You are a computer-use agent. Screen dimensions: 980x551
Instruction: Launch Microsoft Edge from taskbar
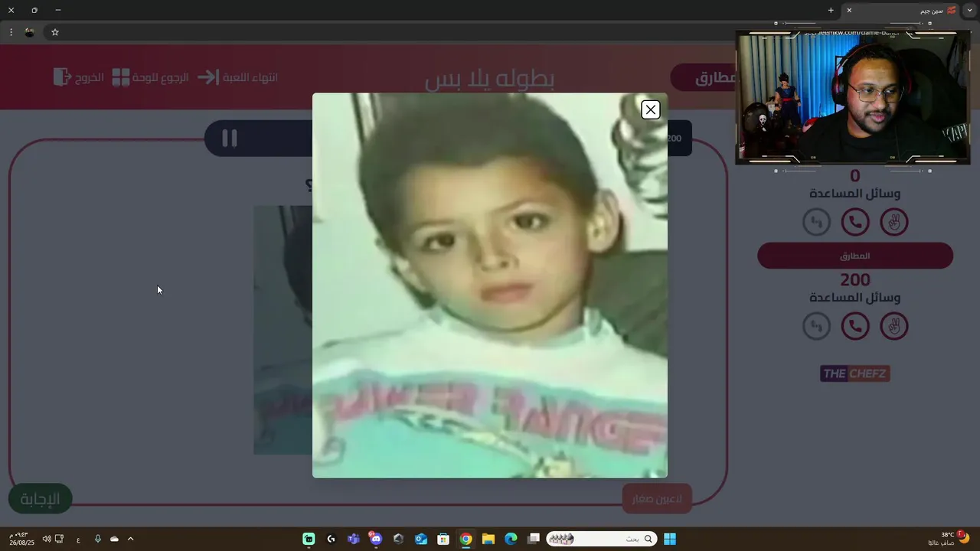click(511, 539)
